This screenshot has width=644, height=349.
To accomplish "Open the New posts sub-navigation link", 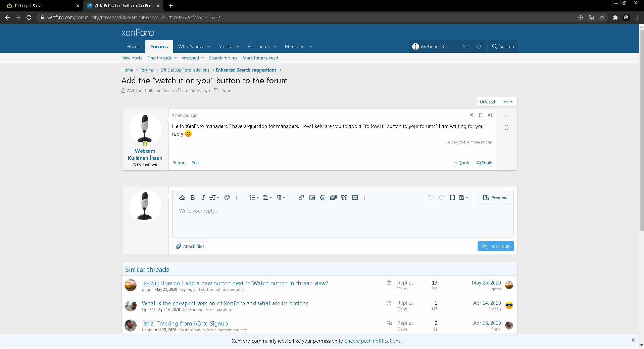I will point(132,58).
